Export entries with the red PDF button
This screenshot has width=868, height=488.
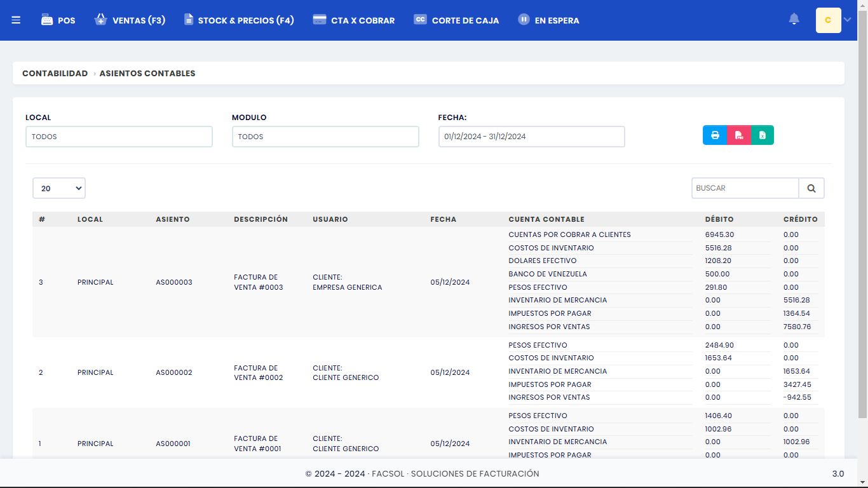coord(739,135)
